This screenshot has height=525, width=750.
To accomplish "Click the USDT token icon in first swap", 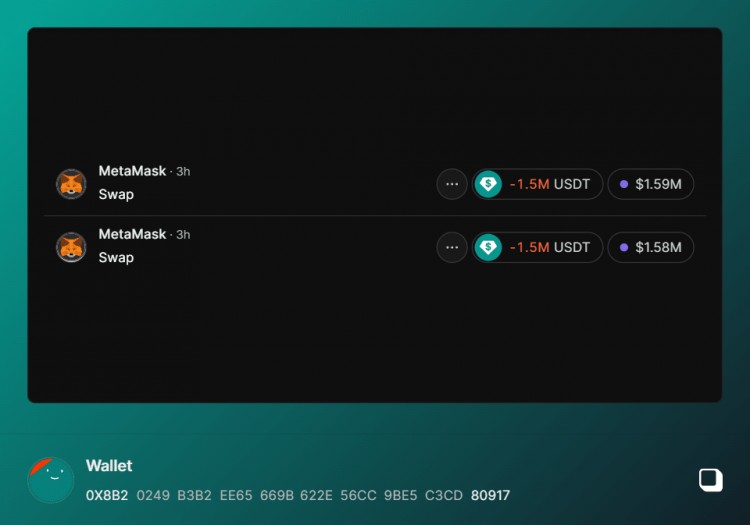I will [x=488, y=184].
